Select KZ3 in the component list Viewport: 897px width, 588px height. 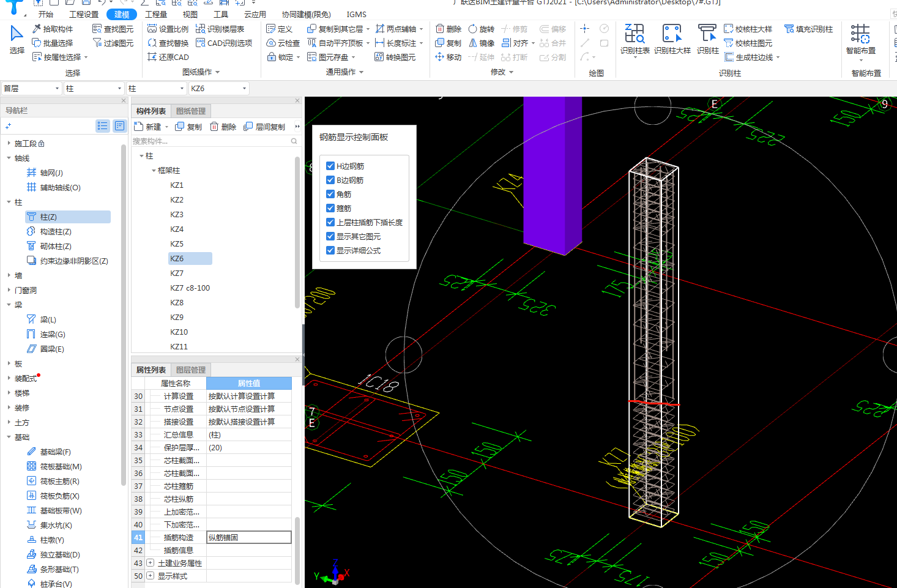(177, 215)
